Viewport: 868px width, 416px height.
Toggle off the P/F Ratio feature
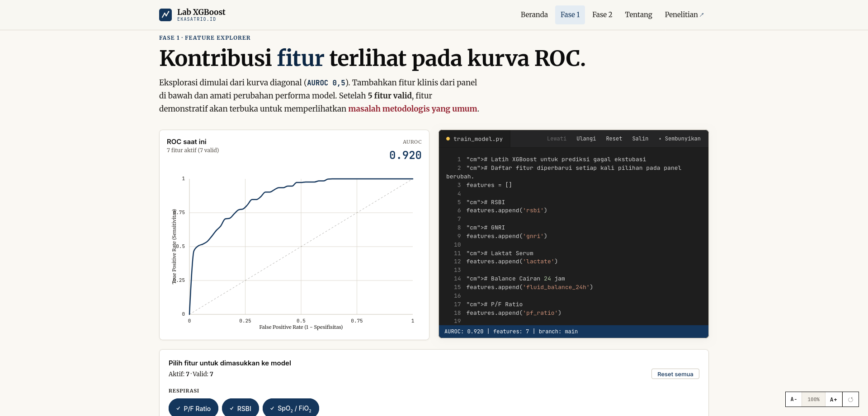[193, 408]
